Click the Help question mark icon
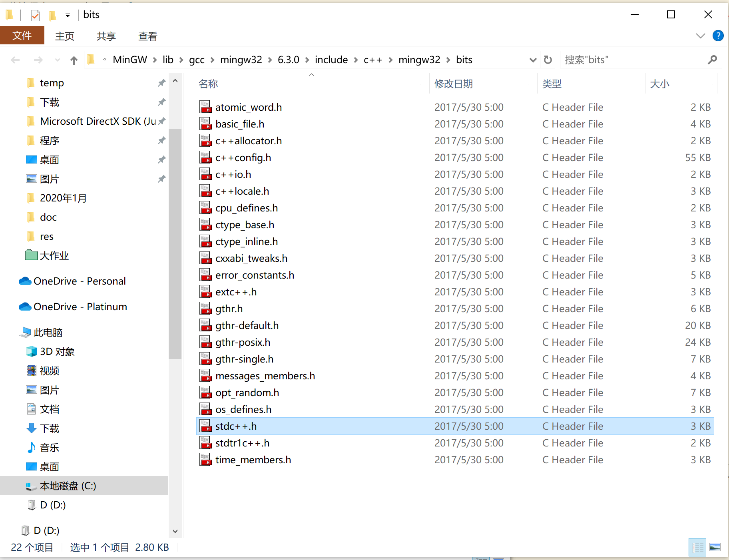 (718, 36)
